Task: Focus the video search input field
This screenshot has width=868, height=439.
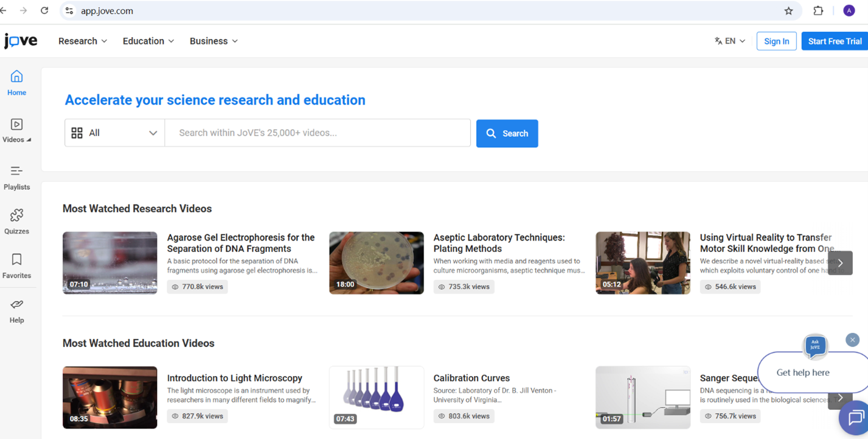Action: point(318,133)
